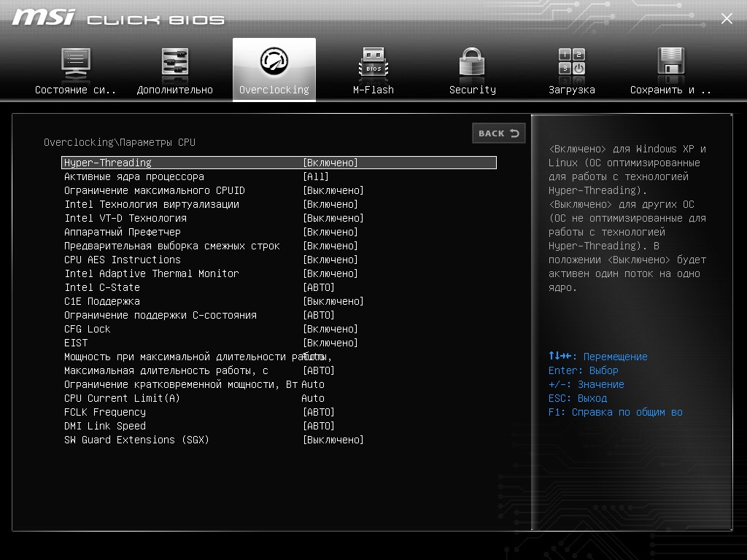Select DMI Link Speed label
The image size is (747, 560).
105,426
